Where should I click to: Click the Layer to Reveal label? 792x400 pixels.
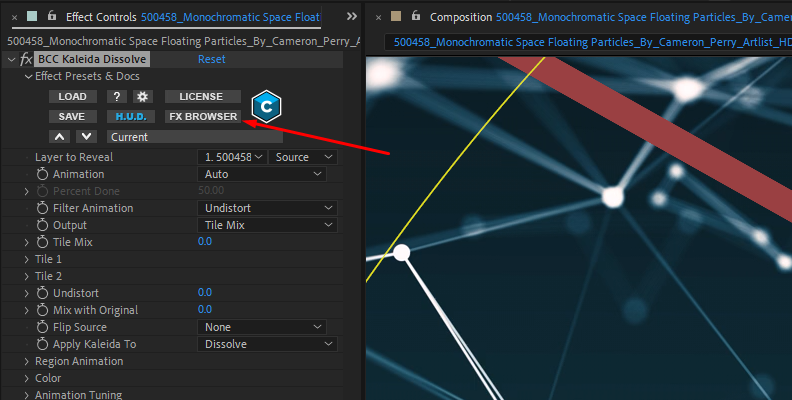pyautogui.click(x=74, y=157)
